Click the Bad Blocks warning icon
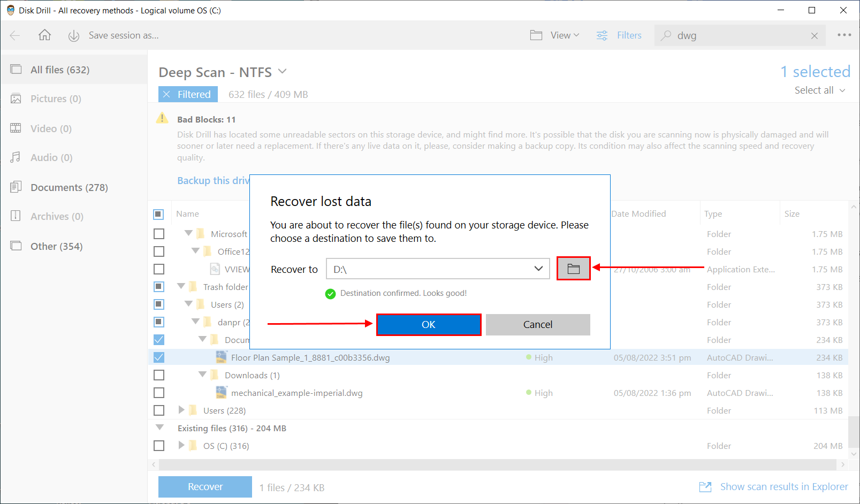The width and height of the screenshot is (860, 504). 162,118
